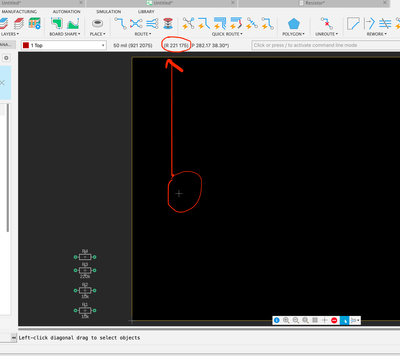Screen dimensions: 400x362
Task: Focus the command line input field
Action: click(326, 45)
